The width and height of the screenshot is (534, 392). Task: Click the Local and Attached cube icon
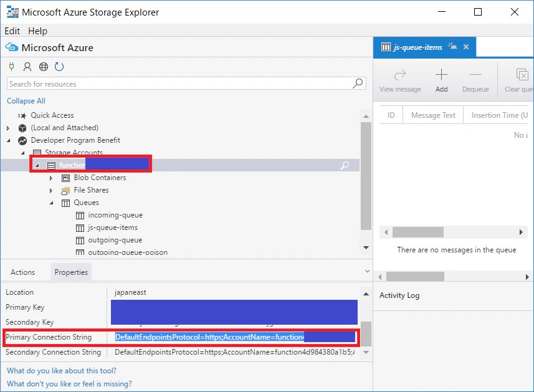(22, 128)
